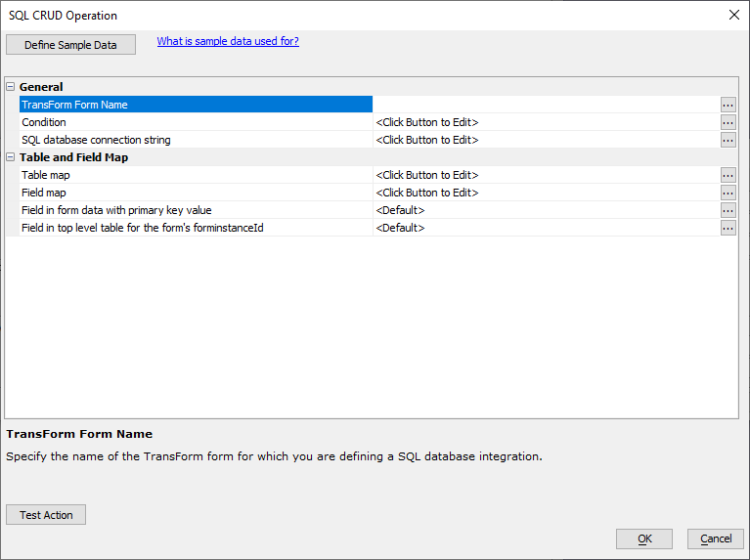
Task: Select the Condition property label
Action: click(44, 122)
